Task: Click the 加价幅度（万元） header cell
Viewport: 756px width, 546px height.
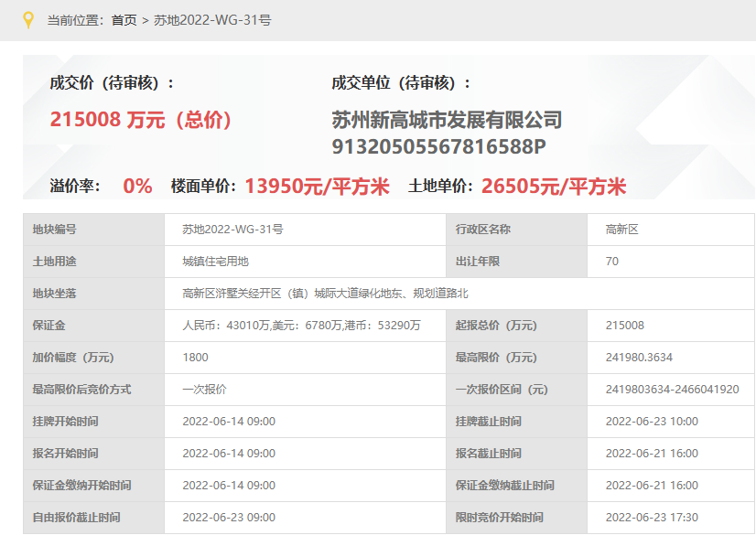Action: point(94,358)
